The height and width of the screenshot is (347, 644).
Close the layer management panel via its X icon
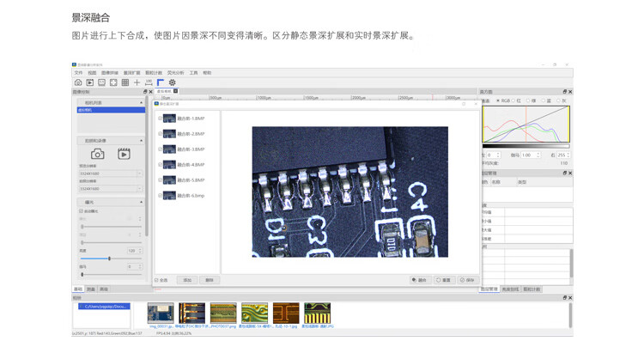point(570,173)
